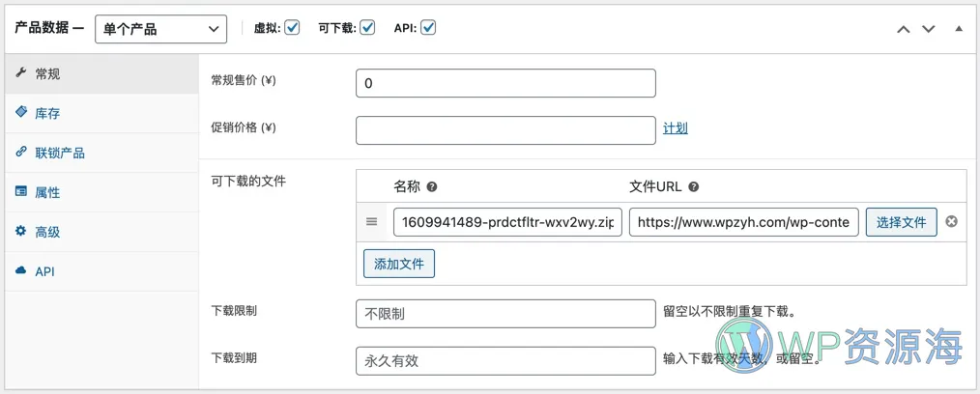Click the wrench icon beside 常规
Viewport: 980px width, 394px height.
coord(20,73)
